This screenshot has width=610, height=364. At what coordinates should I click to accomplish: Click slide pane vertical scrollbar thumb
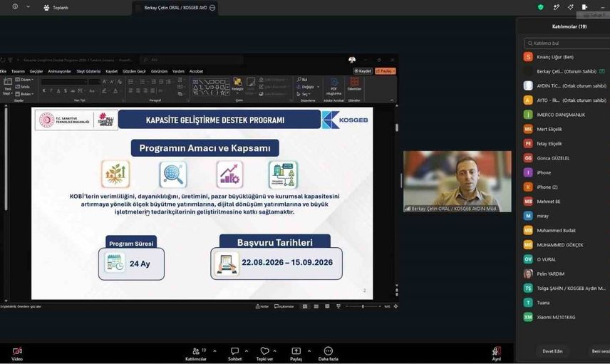tap(397, 128)
